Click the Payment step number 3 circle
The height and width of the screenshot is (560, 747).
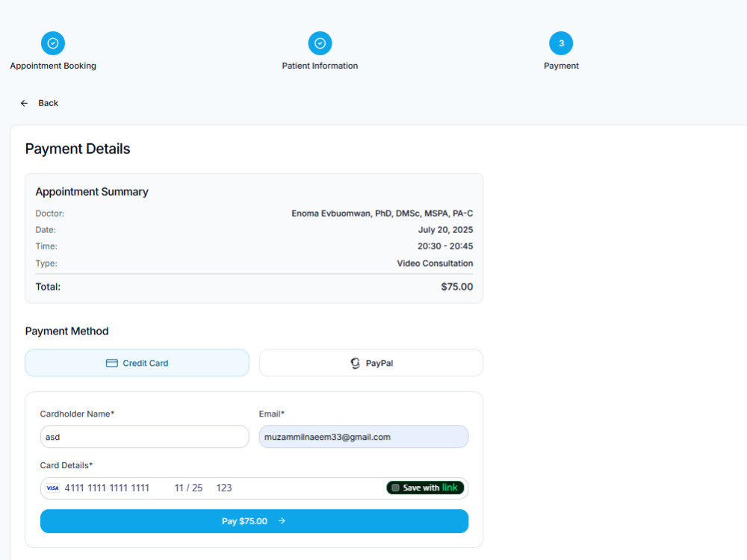point(561,43)
